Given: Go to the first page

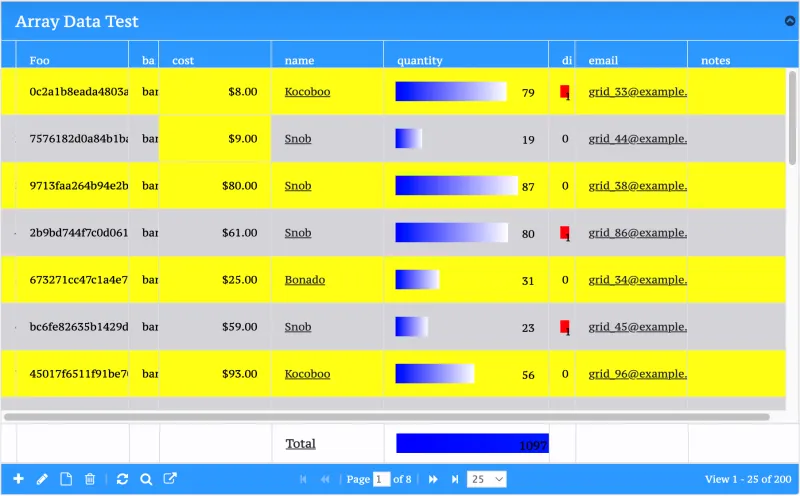Looking at the screenshot, I should (303, 479).
